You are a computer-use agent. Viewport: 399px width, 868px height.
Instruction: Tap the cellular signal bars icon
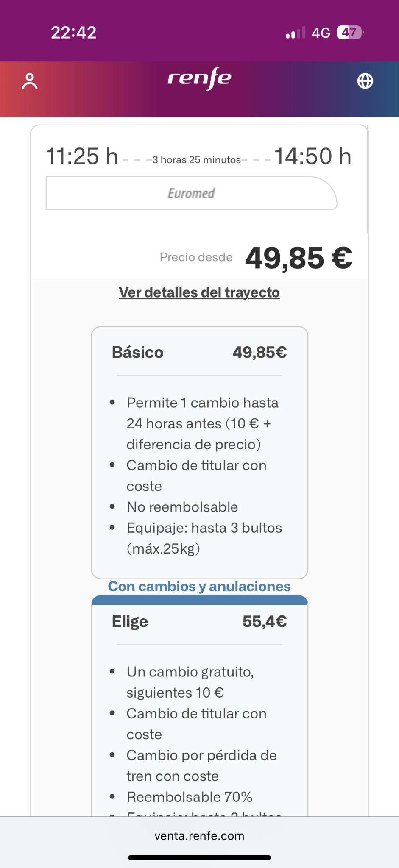[x=296, y=33]
